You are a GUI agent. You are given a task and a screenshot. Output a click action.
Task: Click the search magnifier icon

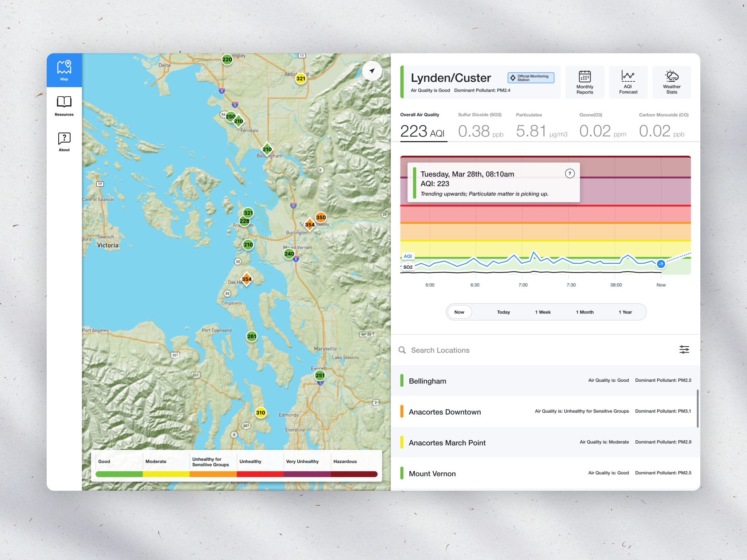tap(402, 350)
